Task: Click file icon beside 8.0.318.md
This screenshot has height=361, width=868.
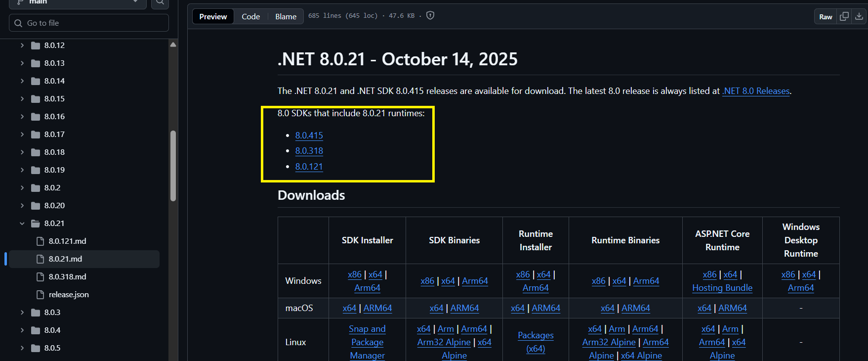Action: pos(41,277)
